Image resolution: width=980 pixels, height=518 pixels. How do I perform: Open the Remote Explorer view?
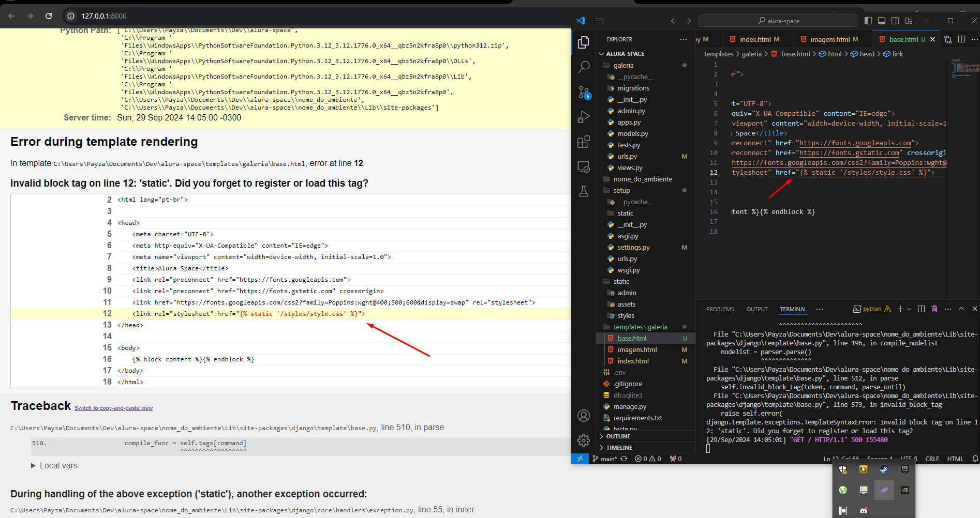click(x=584, y=166)
